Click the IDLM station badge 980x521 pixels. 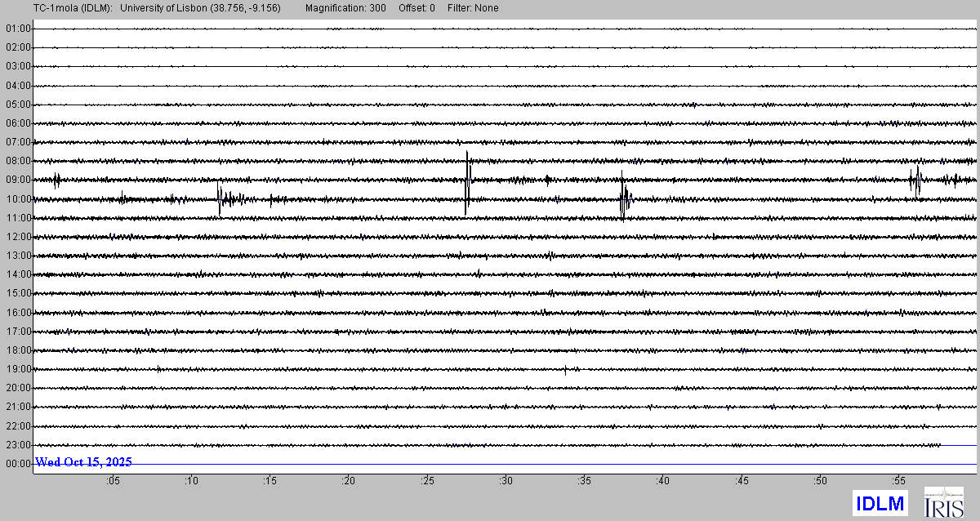tap(880, 502)
